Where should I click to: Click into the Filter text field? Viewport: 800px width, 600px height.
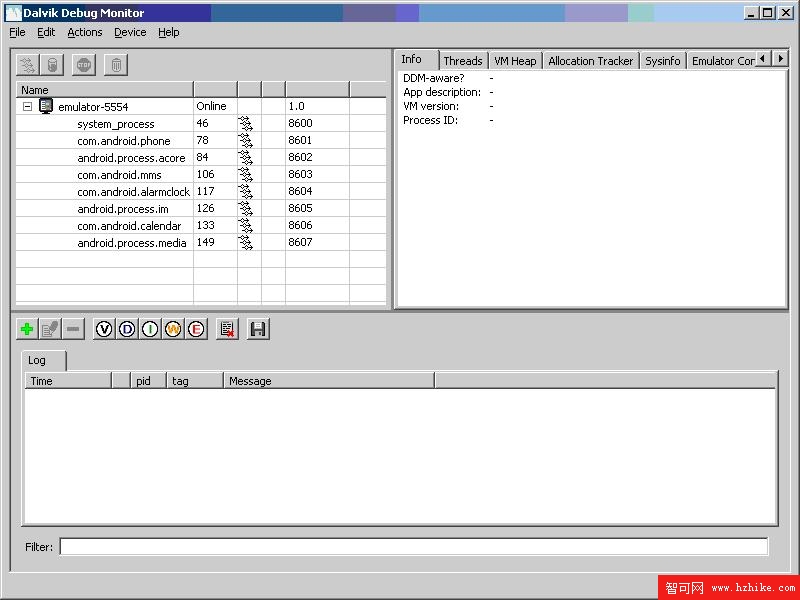pos(413,546)
